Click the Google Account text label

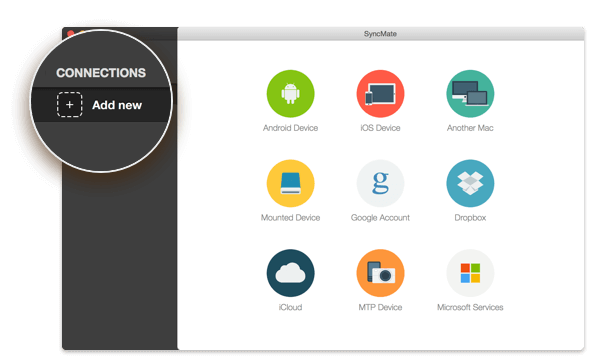click(380, 218)
